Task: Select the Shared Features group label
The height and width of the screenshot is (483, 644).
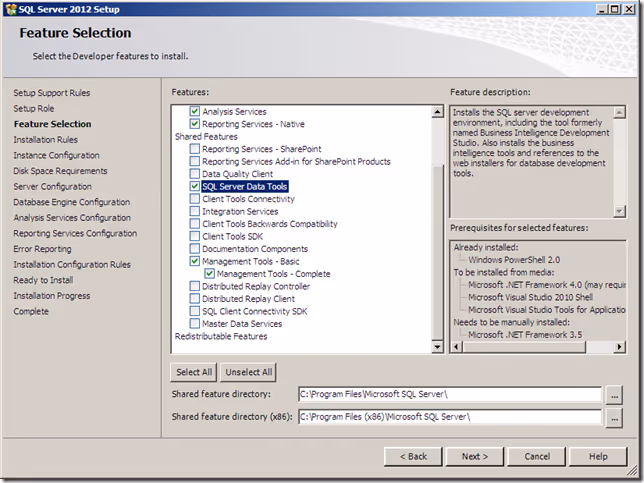Action: pyautogui.click(x=206, y=136)
